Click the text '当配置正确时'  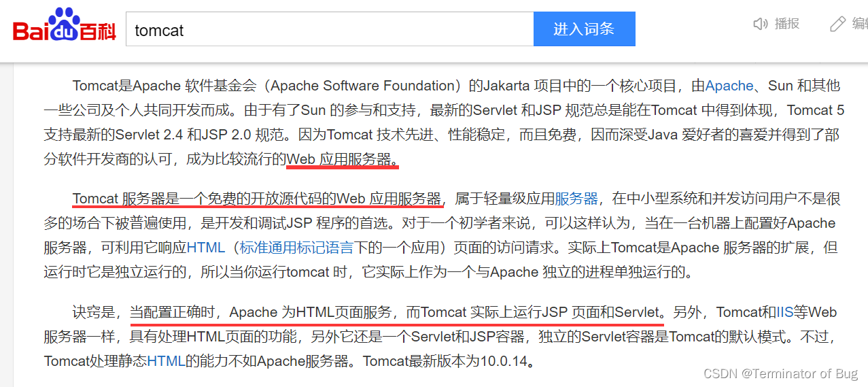[173, 312]
